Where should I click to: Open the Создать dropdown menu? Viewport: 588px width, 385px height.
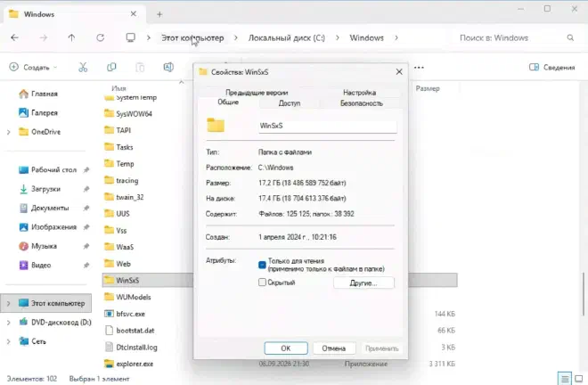point(33,68)
